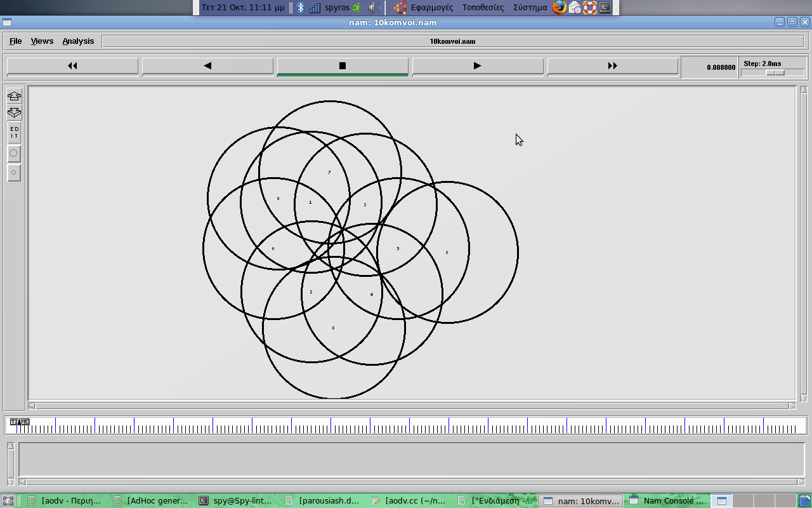Switch to the aodv taskbar window

pos(65,500)
